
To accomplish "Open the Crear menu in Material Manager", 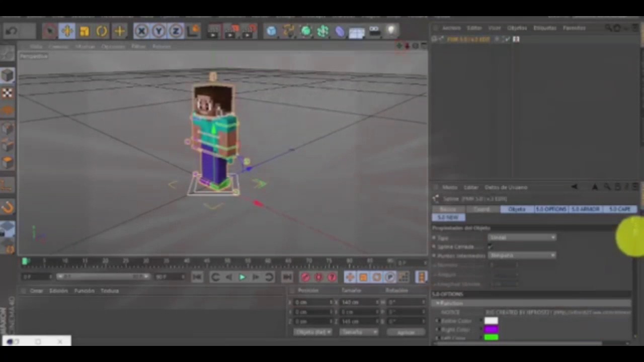I will click(36, 291).
